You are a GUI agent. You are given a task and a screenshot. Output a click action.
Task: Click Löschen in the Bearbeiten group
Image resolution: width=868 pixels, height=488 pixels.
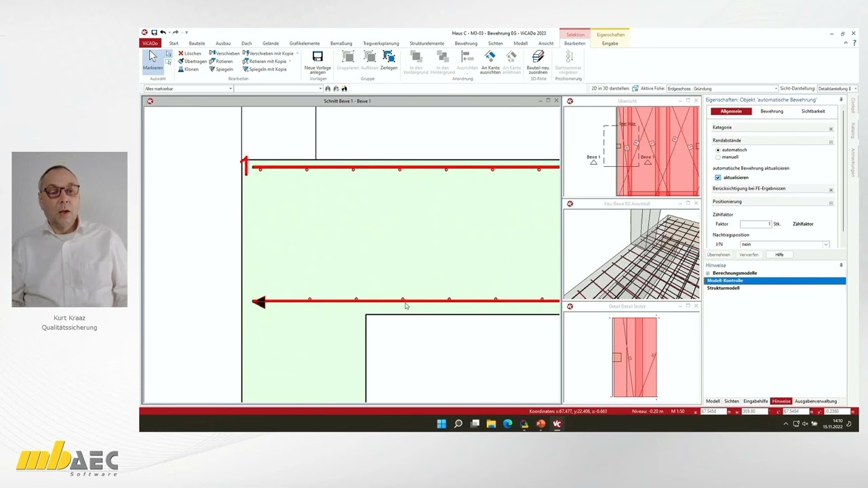190,53
